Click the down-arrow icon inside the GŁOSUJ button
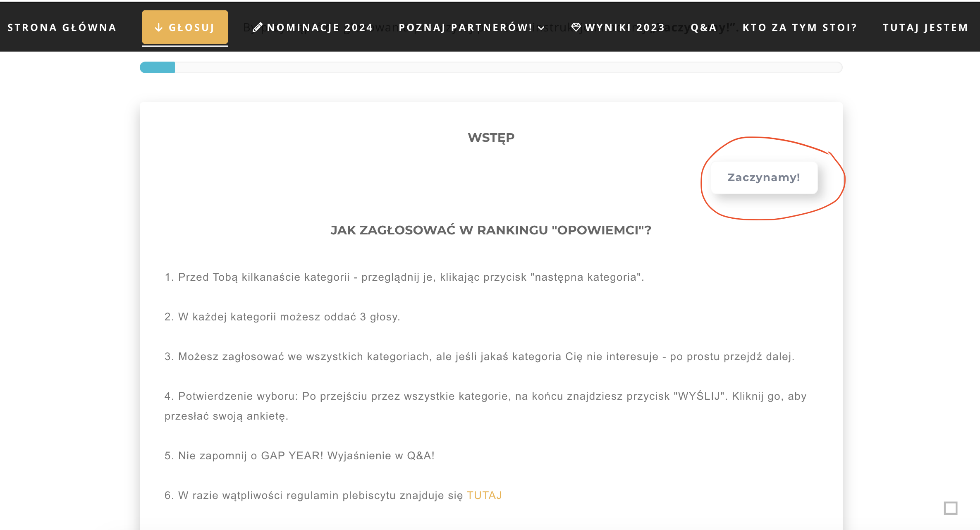 click(159, 27)
